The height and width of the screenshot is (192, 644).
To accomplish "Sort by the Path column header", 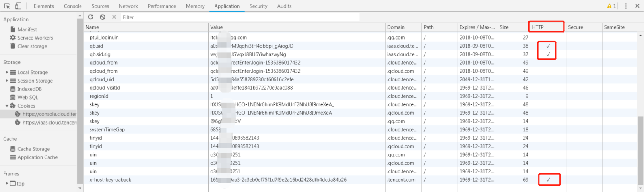I will tap(440, 27).
